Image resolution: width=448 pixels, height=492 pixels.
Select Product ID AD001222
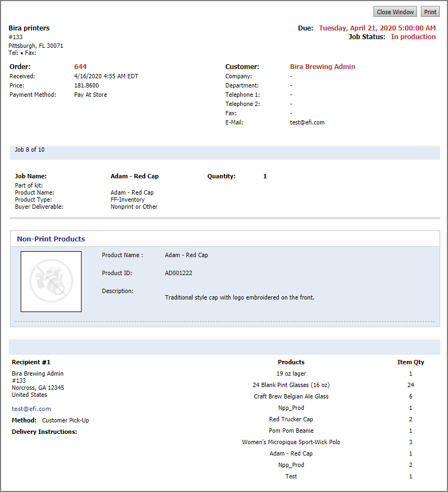(x=178, y=273)
